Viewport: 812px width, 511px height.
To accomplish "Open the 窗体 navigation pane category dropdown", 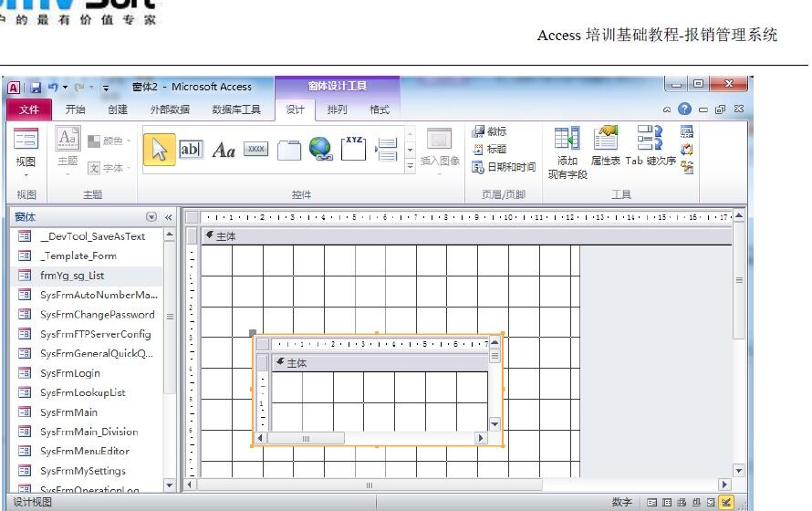I will (x=151, y=217).
